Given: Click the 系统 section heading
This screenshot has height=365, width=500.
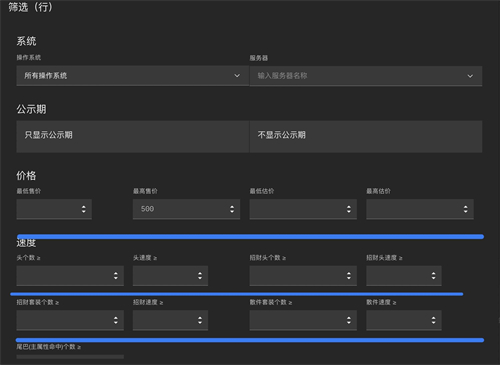Looking at the screenshot, I should pos(26,41).
